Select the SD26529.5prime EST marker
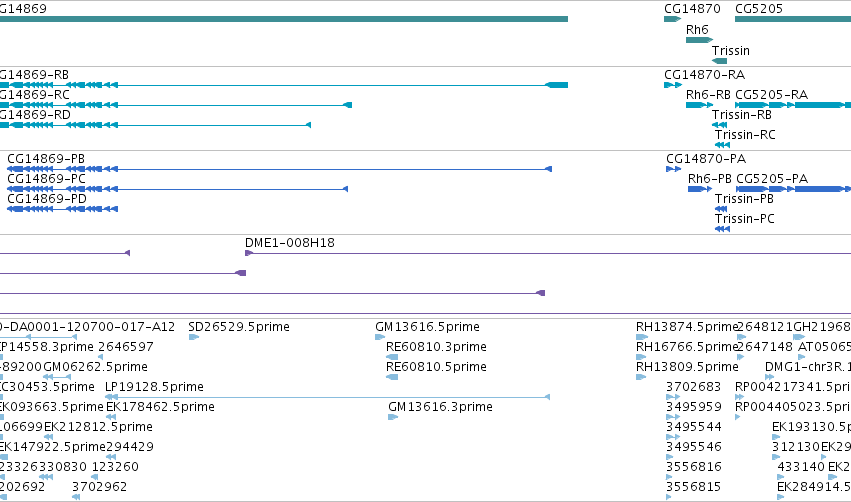 tap(194, 337)
